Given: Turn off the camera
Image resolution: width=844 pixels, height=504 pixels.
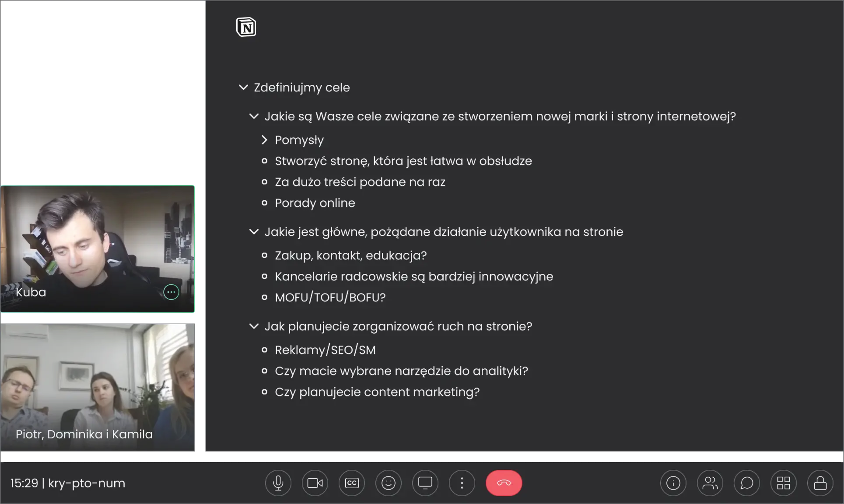Looking at the screenshot, I should coord(315,483).
